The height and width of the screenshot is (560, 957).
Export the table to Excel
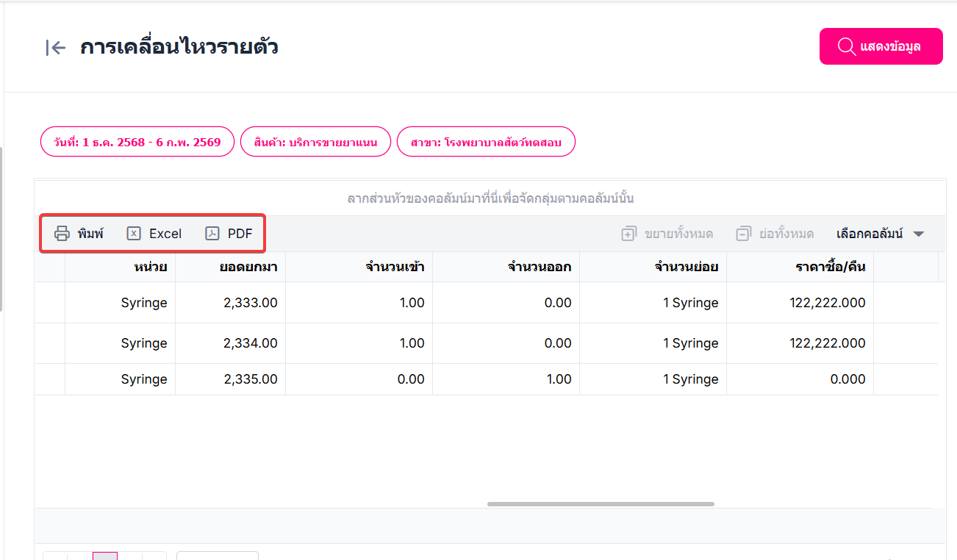154,234
